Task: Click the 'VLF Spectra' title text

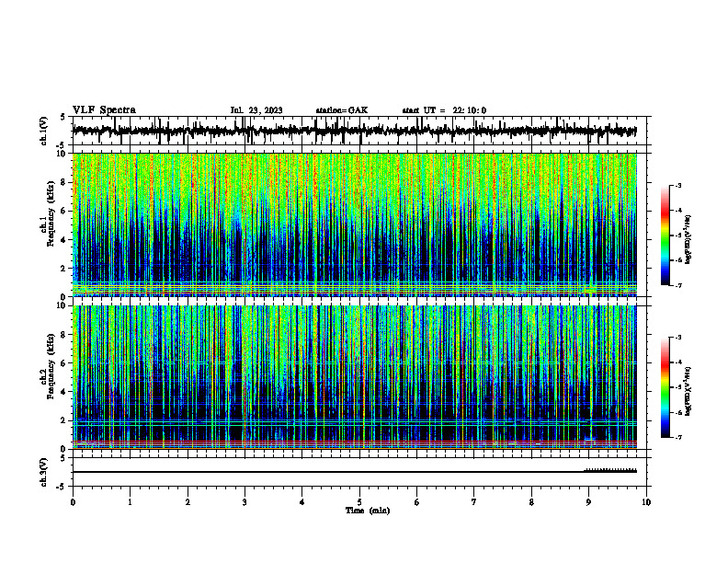Action: pyautogui.click(x=104, y=110)
